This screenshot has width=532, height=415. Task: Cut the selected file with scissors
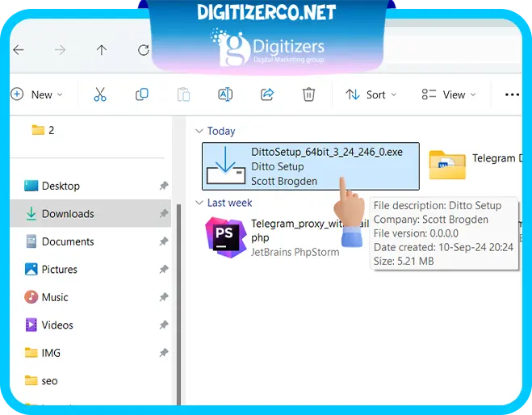[100, 94]
